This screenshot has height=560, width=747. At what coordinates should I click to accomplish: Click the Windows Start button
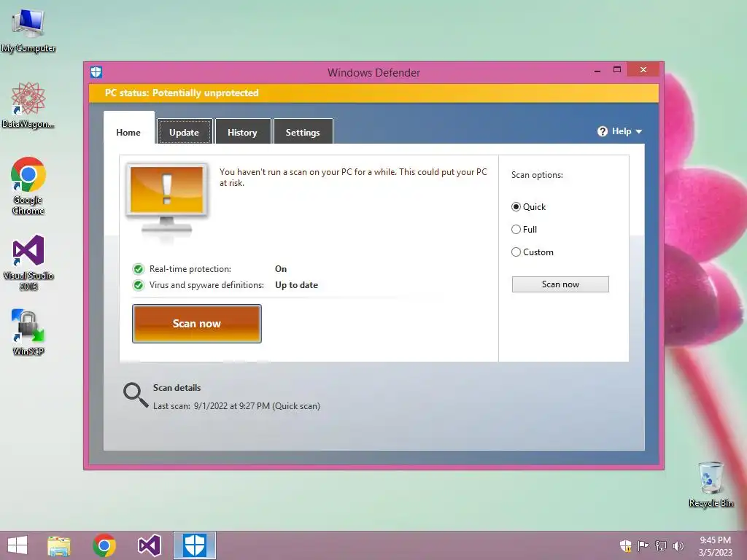18,545
